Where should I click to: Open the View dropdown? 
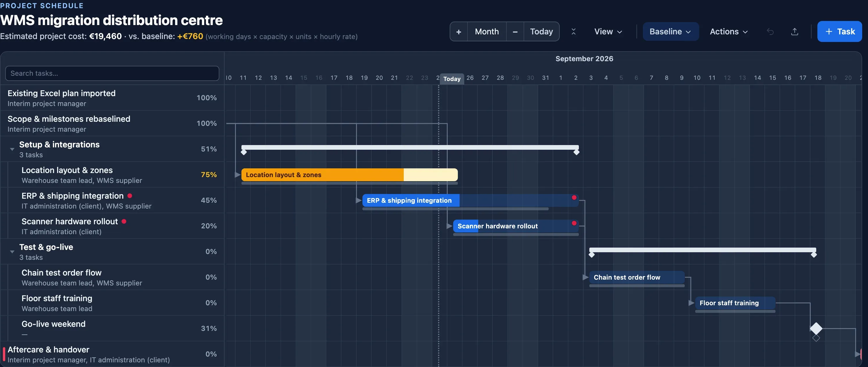click(608, 32)
